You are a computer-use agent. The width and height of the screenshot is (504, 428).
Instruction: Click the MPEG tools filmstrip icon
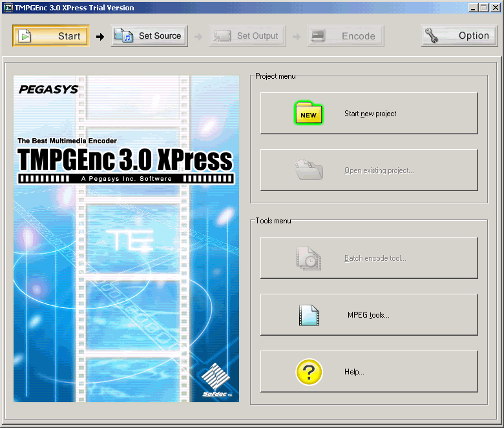pos(308,315)
